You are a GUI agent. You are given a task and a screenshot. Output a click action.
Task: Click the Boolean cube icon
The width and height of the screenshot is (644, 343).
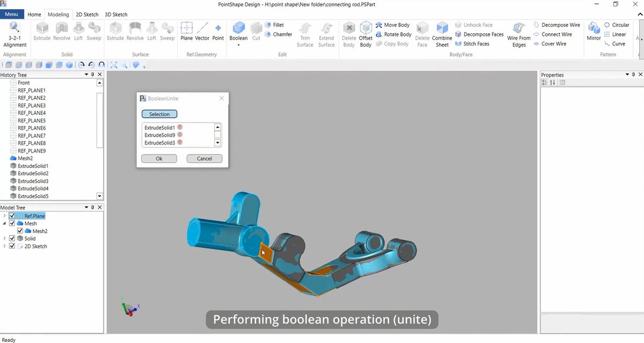point(239,28)
